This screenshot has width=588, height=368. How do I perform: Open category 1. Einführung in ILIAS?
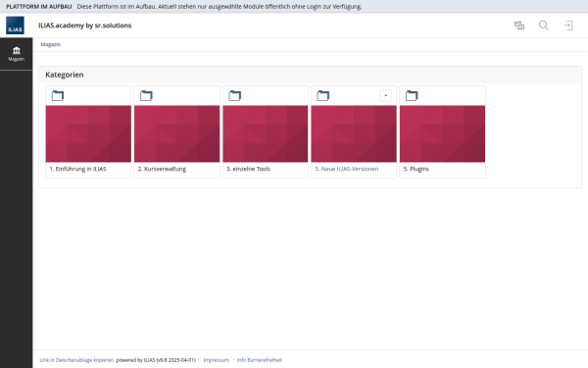tap(77, 169)
